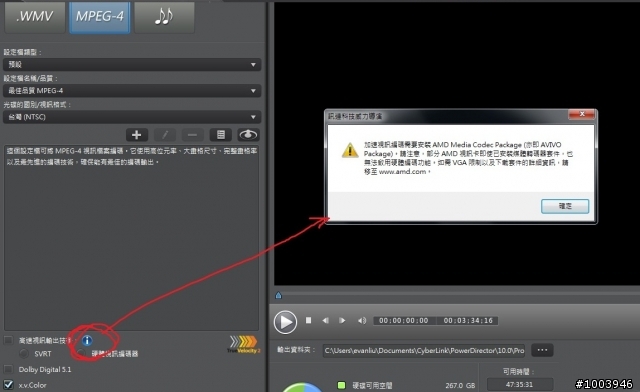Open the profile type dropdown under the format tabs
The height and width of the screenshot is (392, 640).
coord(132,65)
